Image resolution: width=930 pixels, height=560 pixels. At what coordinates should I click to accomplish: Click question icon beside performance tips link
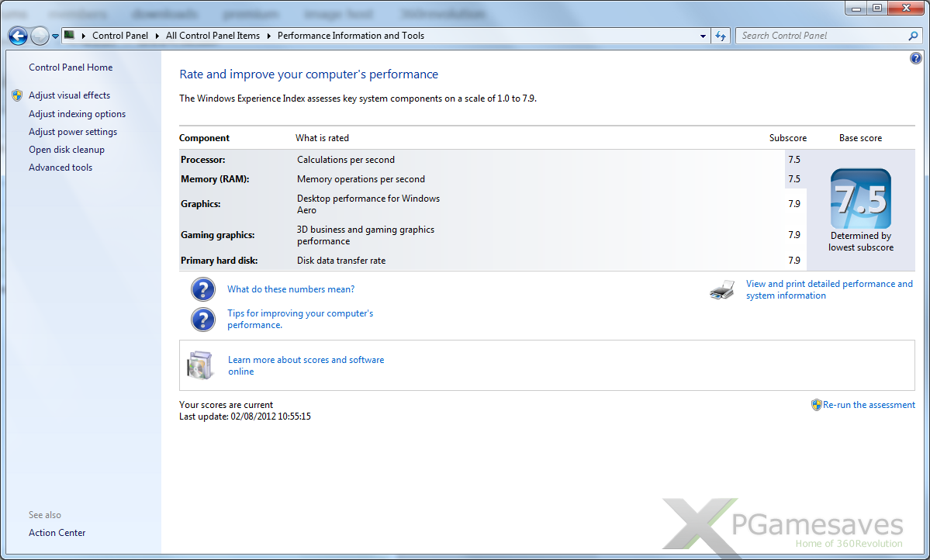point(202,319)
